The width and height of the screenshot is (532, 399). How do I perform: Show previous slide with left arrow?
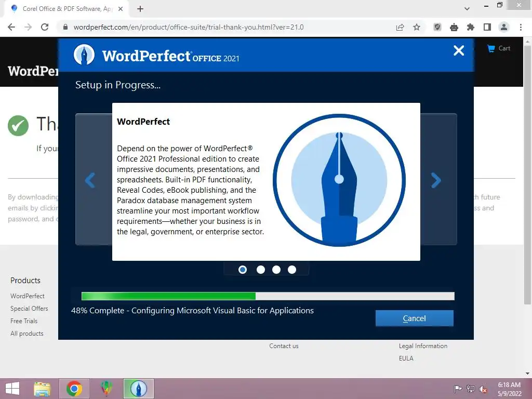[90, 180]
